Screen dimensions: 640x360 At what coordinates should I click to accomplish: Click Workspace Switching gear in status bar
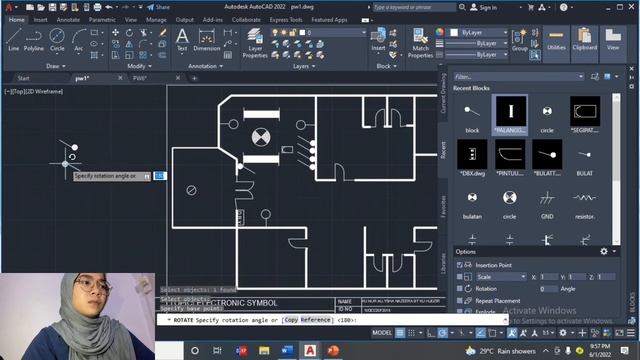563,333
